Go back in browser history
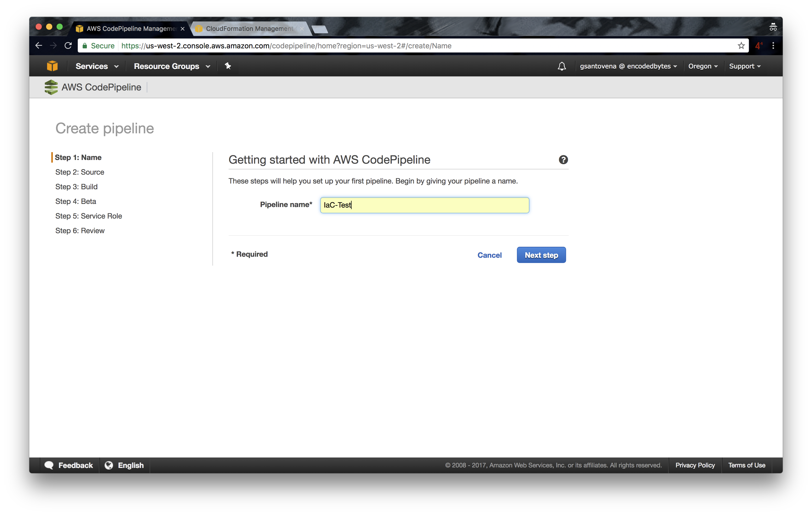This screenshot has height=515, width=812. coord(39,46)
